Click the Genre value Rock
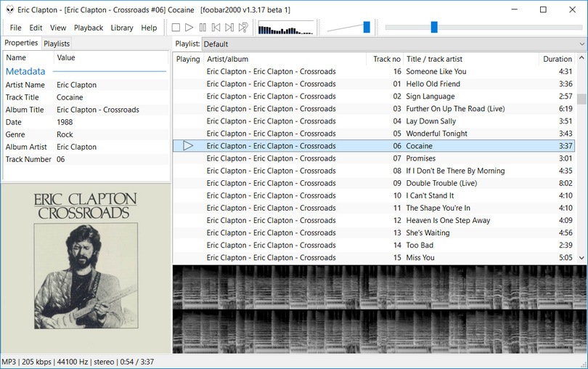The height and width of the screenshot is (369, 588). pos(65,134)
